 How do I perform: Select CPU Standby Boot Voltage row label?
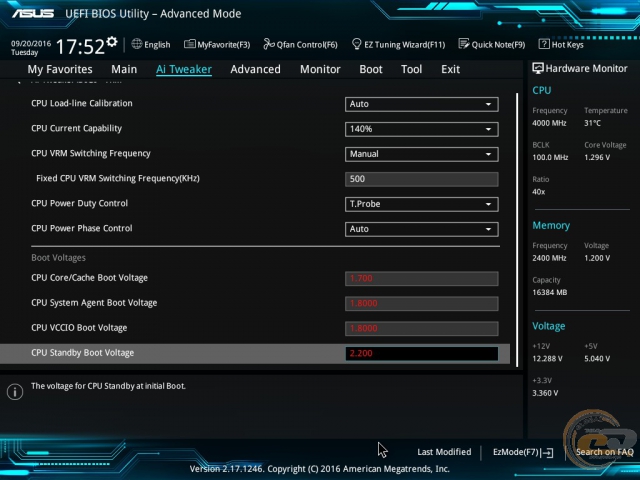click(x=82, y=353)
